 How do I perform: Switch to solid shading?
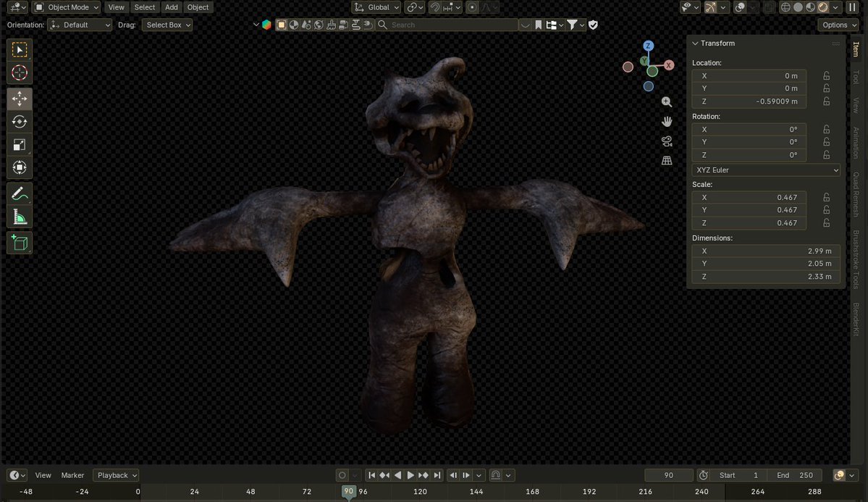pyautogui.click(x=798, y=7)
